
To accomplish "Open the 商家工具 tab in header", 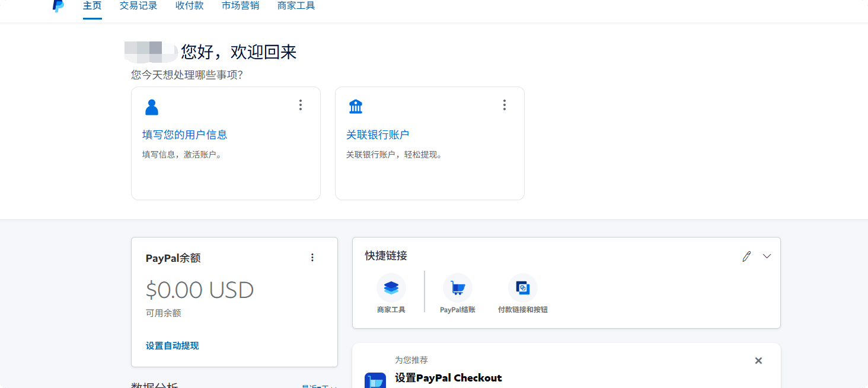I will pos(296,6).
